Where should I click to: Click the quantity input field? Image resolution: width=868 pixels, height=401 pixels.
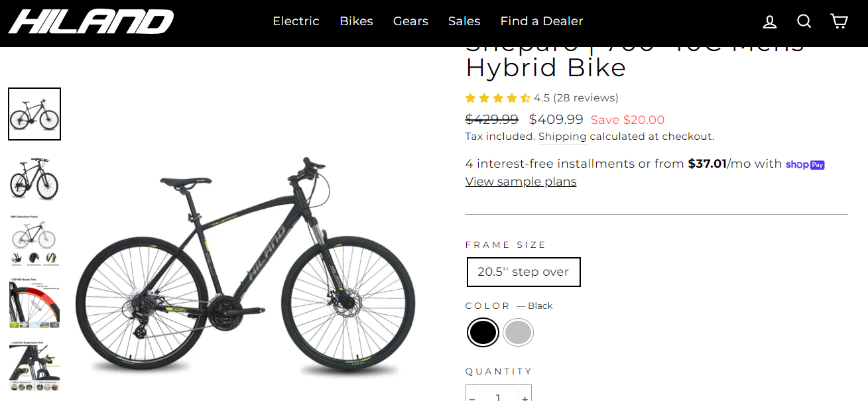[498, 396]
